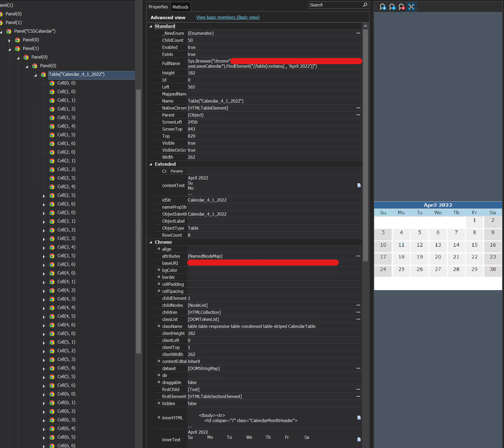Collapse the Standard properties section
The width and height of the screenshot is (504, 448).
click(151, 26)
